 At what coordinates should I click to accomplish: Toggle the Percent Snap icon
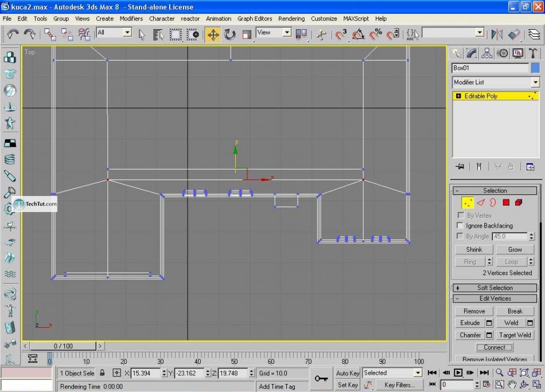376,34
